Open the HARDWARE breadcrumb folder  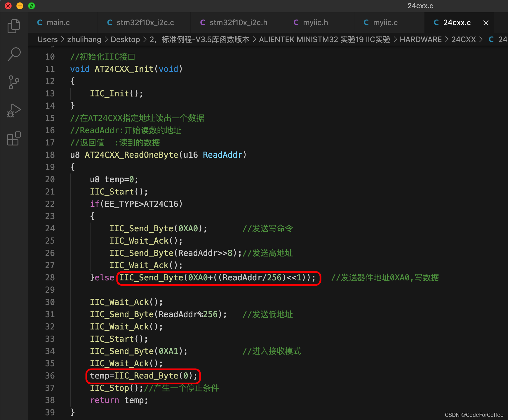420,39
